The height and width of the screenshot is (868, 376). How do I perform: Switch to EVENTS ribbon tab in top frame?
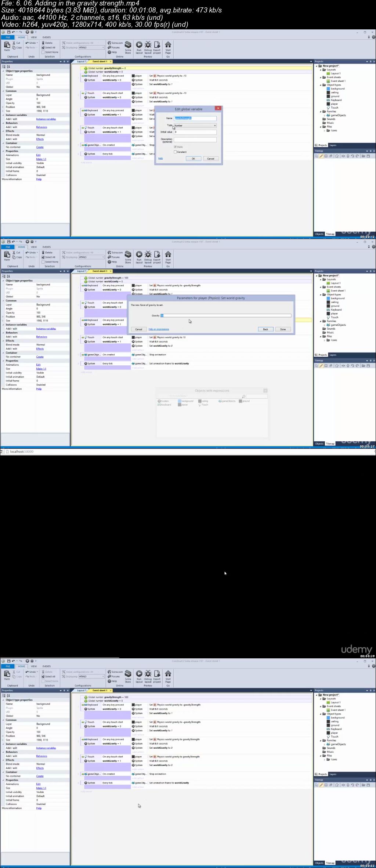[47, 37]
